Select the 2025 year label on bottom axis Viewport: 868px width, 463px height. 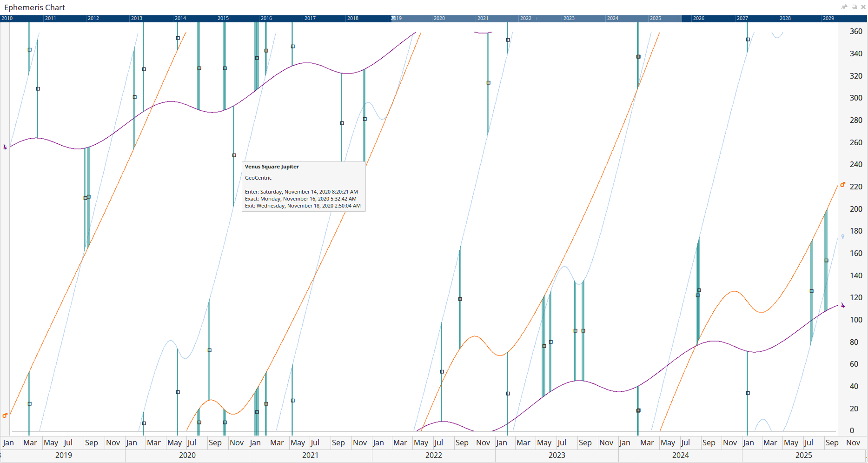pyautogui.click(x=804, y=455)
